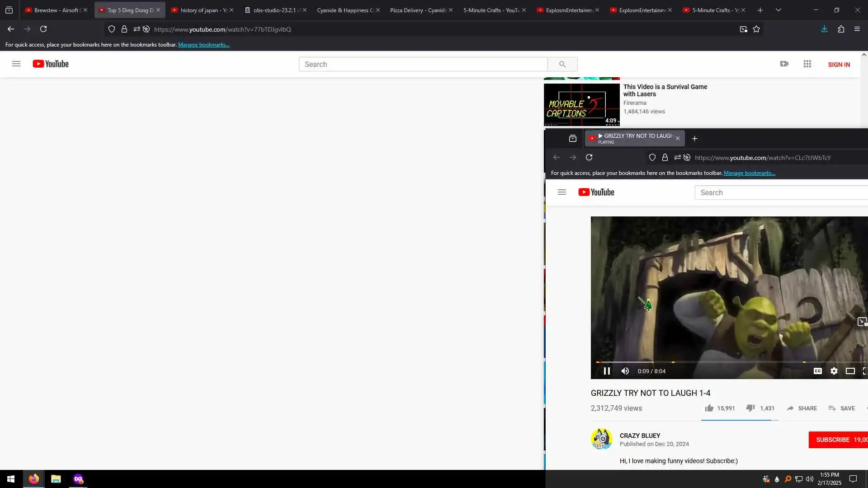Click the thumbs down dislike icon
The width and height of the screenshot is (868, 488).
[750, 408]
